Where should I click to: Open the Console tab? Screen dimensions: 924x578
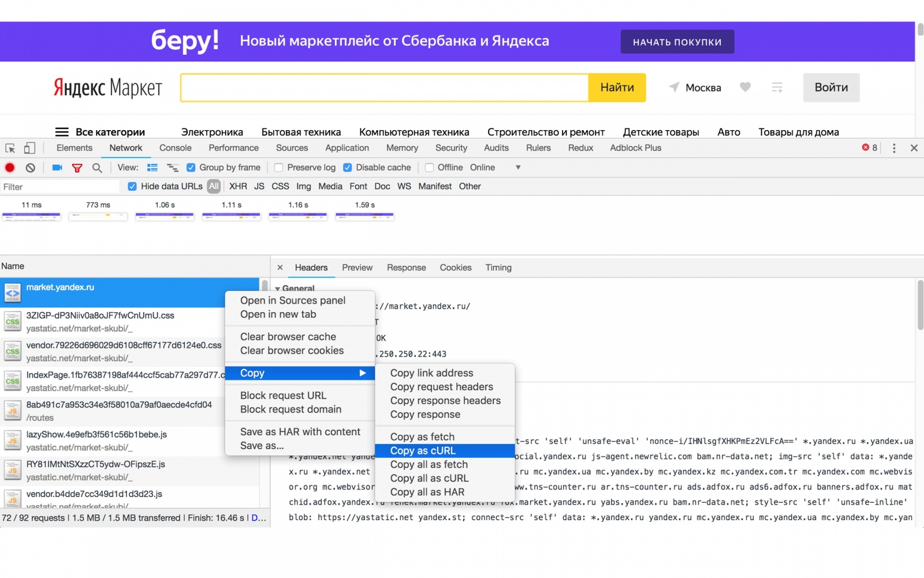[176, 148]
